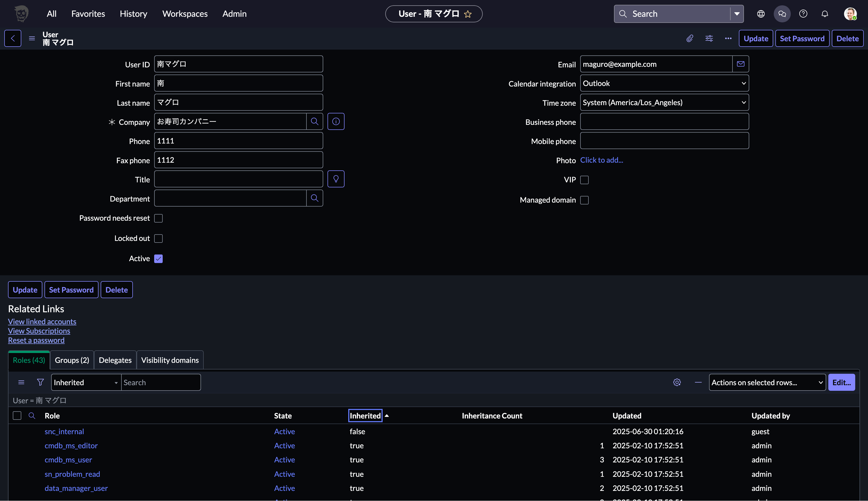Expand Actions on selected rows dropdown

pos(767,382)
